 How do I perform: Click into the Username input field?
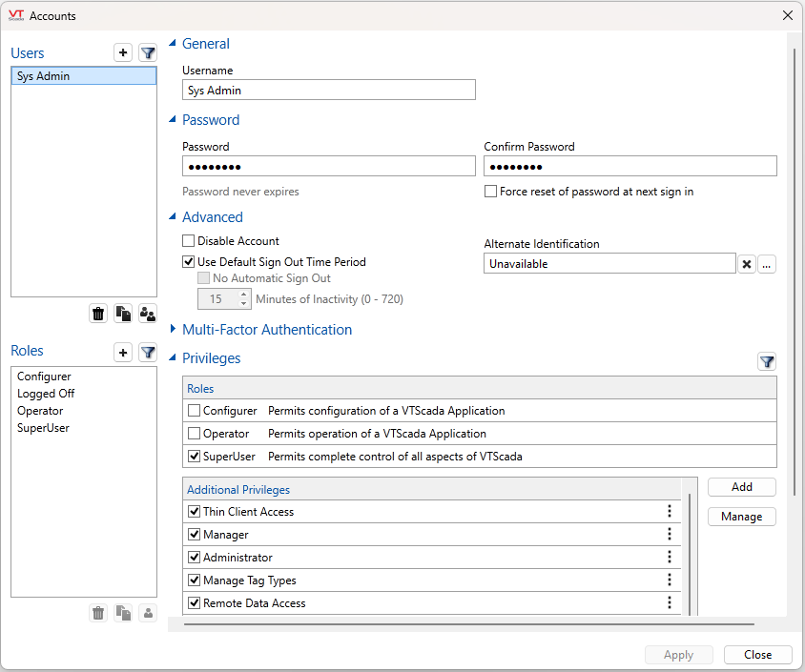pos(328,91)
